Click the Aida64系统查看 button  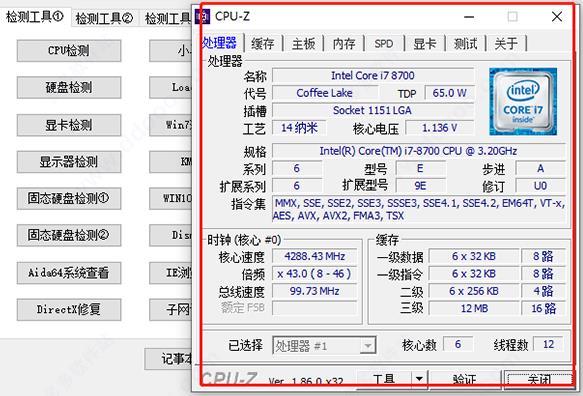(x=69, y=273)
